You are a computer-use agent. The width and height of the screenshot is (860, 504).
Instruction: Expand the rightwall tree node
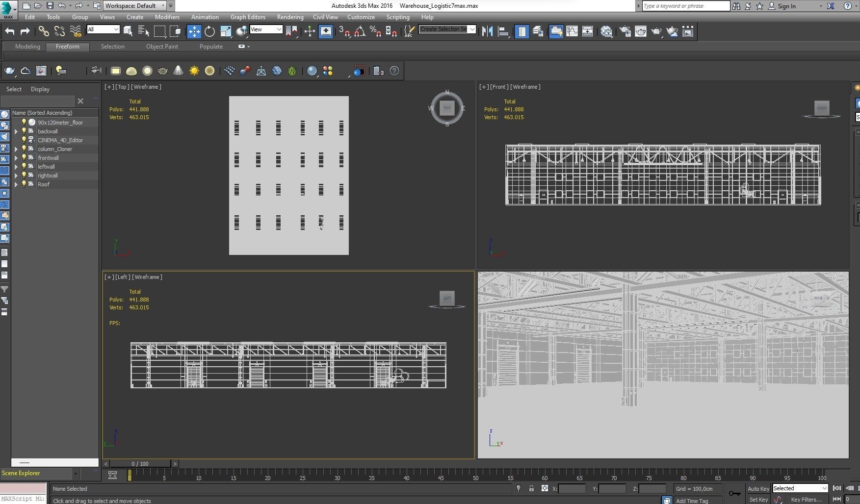tap(16, 176)
